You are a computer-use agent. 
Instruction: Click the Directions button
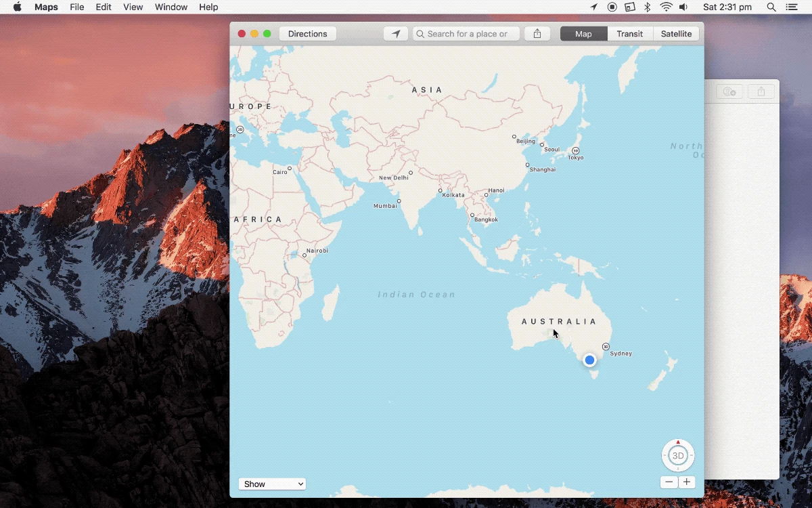[308, 34]
